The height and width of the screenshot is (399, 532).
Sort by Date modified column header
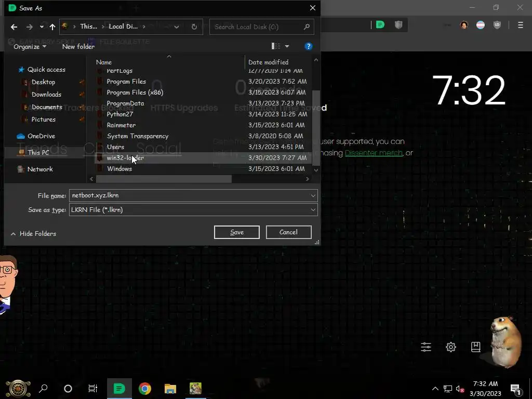[x=269, y=62]
